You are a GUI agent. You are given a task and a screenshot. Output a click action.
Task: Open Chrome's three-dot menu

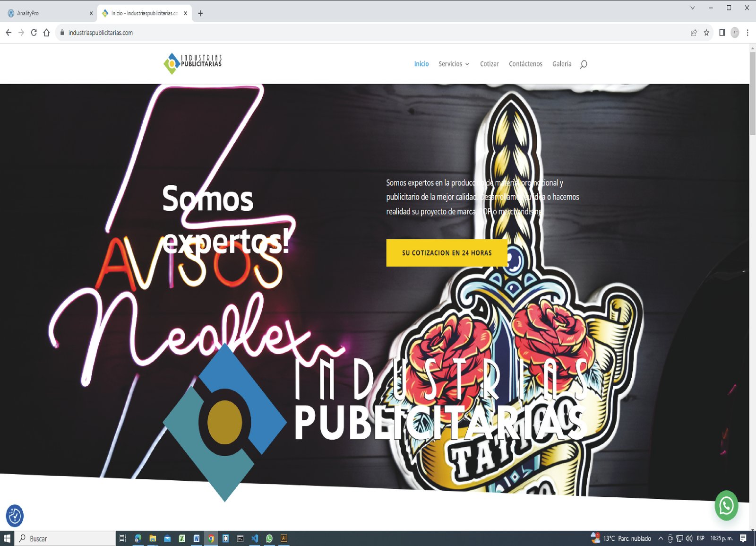coord(748,33)
